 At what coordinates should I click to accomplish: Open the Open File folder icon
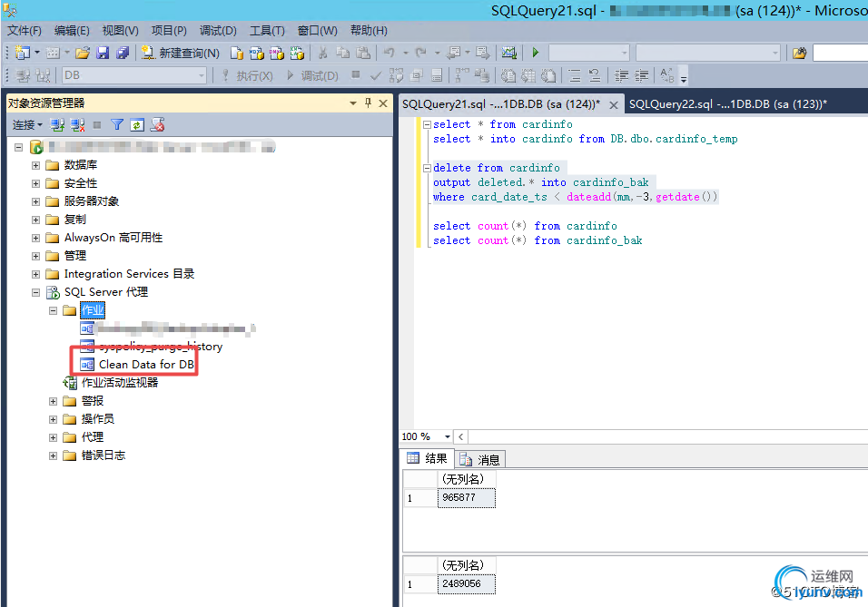(x=83, y=53)
